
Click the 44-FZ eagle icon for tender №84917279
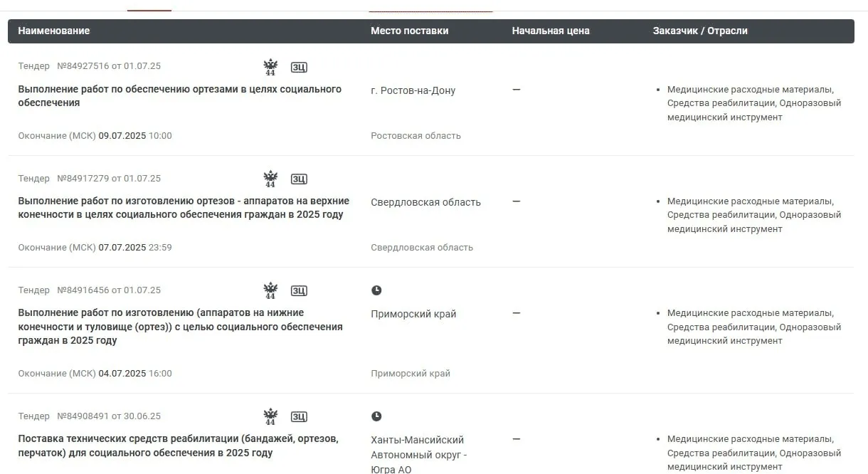(270, 179)
